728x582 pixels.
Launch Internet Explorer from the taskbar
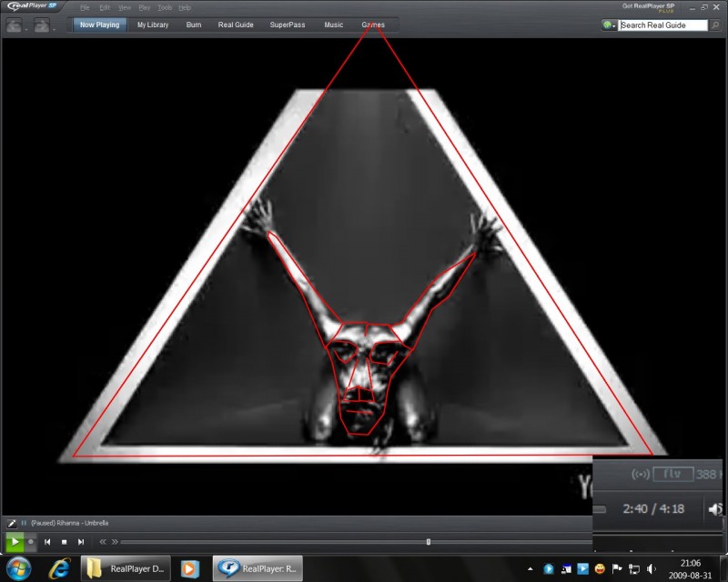pos(60,568)
